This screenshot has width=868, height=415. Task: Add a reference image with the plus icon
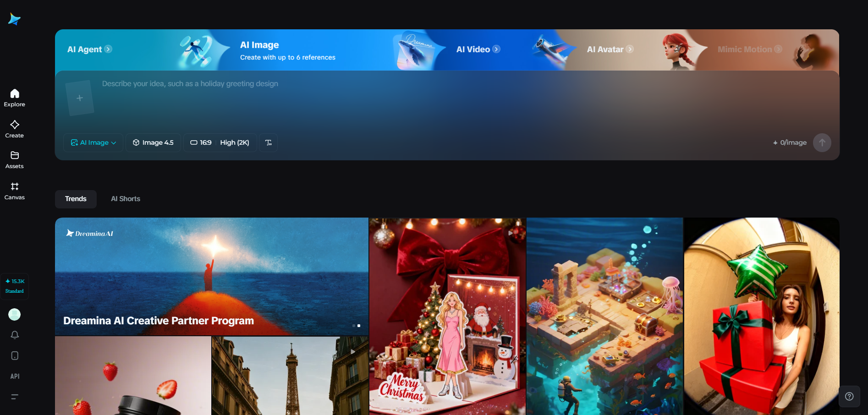[80, 97]
